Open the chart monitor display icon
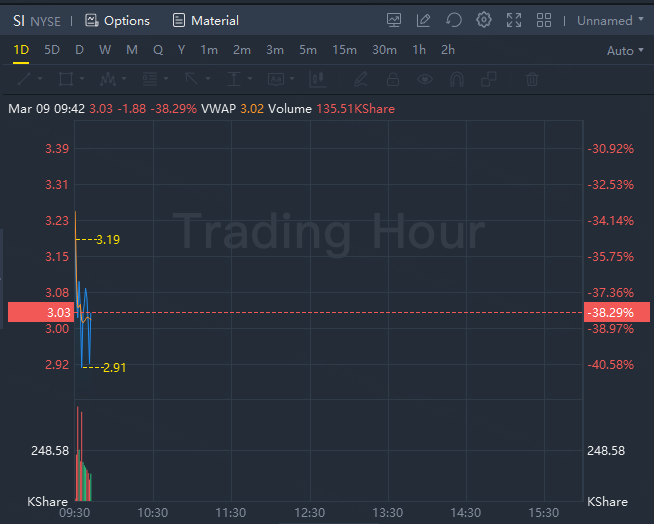Viewport: 654px width, 524px height. (394, 20)
